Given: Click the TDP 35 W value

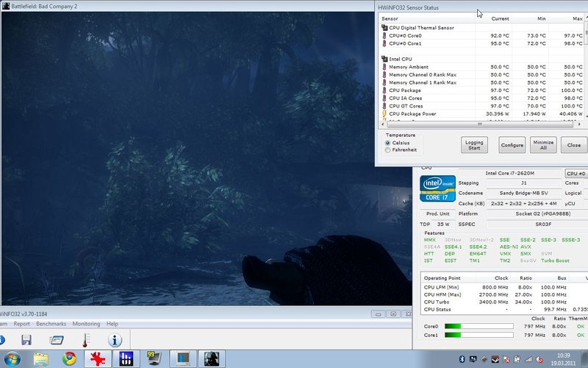Looking at the screenshot, I should (443, 224).
